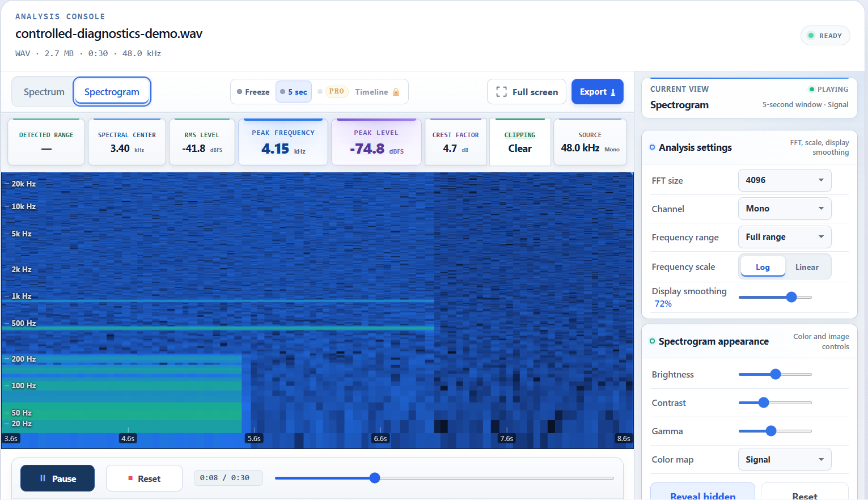Click the 200 Hz axis label
This screenshot has height=500, width=868.
click(x=24, y=359)
